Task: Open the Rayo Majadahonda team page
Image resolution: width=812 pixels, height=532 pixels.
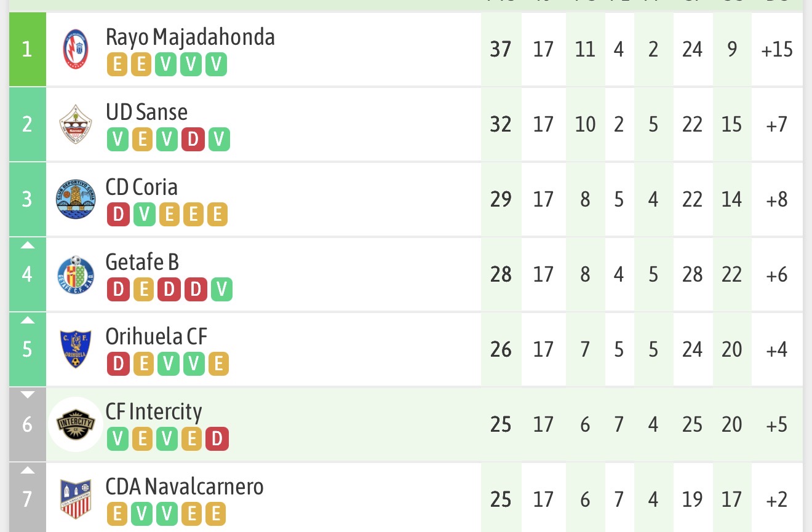Action: [190, 37]
